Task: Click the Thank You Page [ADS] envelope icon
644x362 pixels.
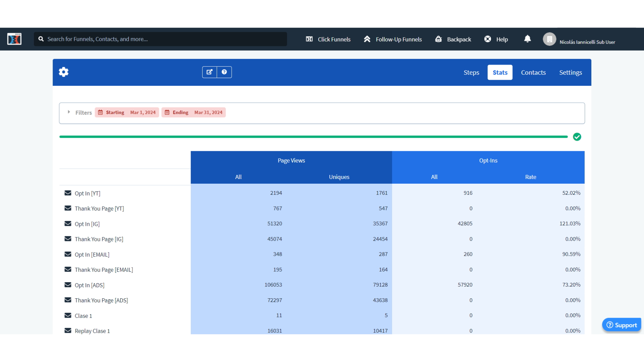Action: coord(68,300)
